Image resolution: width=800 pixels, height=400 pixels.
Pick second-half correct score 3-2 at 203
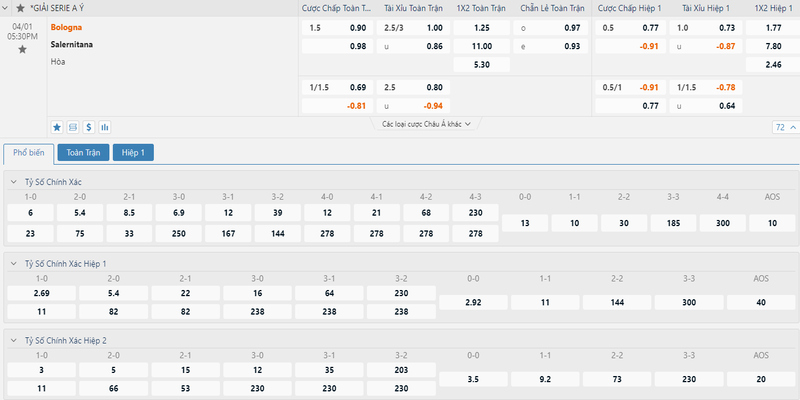pyautogui.click(x=401, y=370)
